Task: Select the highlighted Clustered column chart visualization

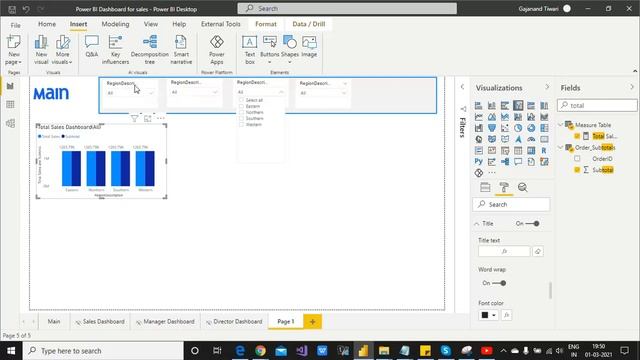Action: pyautogui.click(x=518, y=106)
